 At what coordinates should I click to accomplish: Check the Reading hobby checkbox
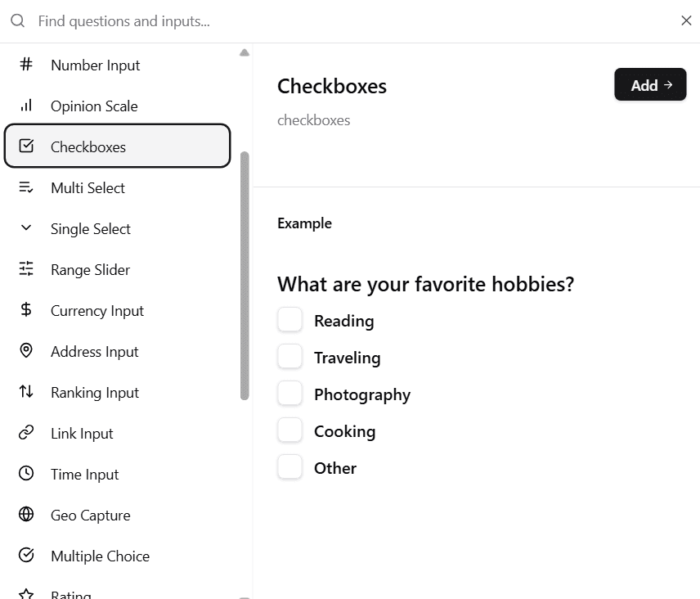tap(289, 319)
